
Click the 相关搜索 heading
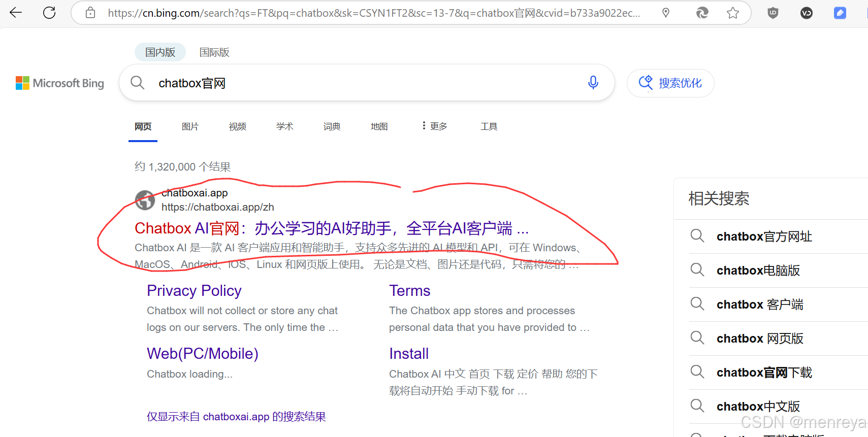719,198
